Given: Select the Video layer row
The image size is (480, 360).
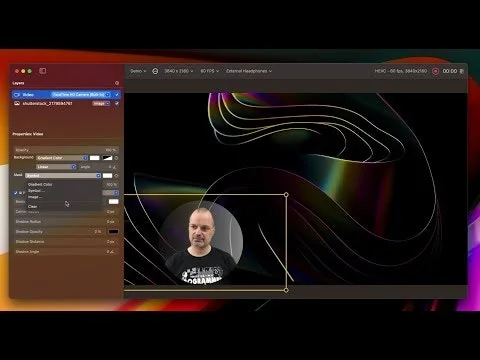Looking at the screenshot, I should [66, 95].
